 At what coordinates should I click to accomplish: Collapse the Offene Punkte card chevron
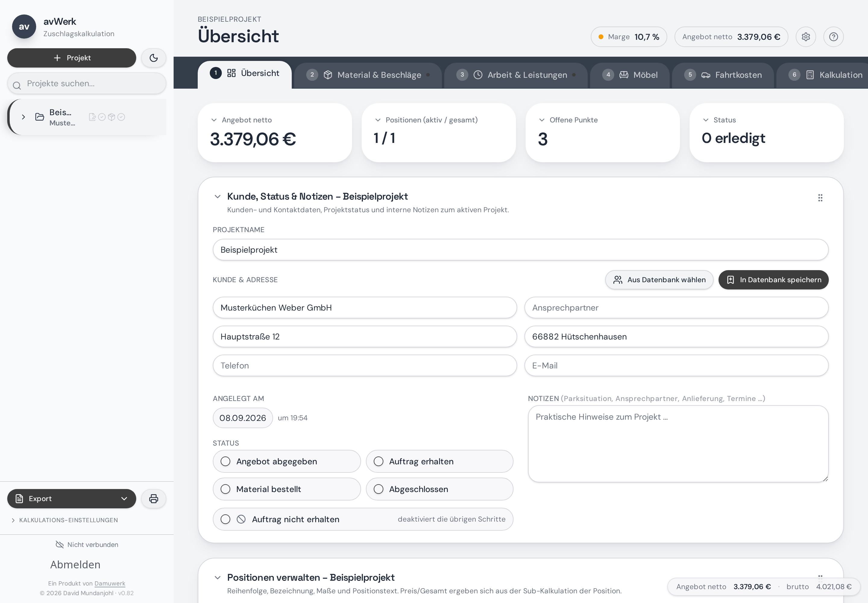click(542, 120)
